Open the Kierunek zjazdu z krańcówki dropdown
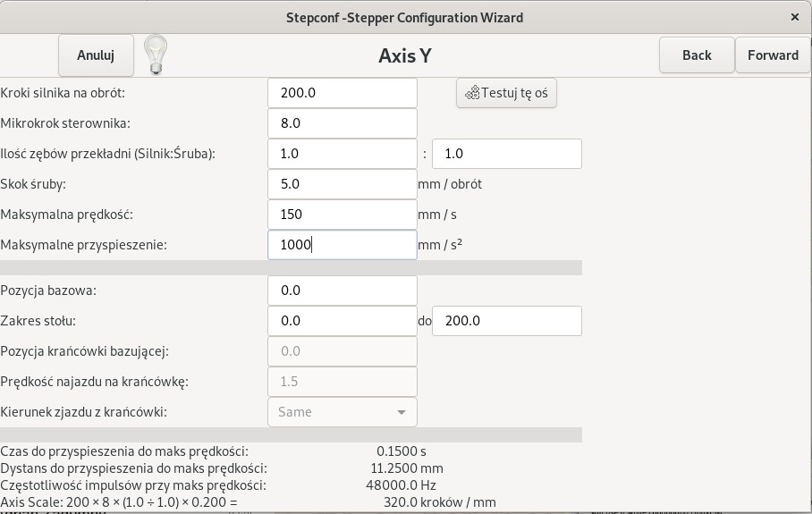Viewport: 812px width, 514px height. (343, 412)
